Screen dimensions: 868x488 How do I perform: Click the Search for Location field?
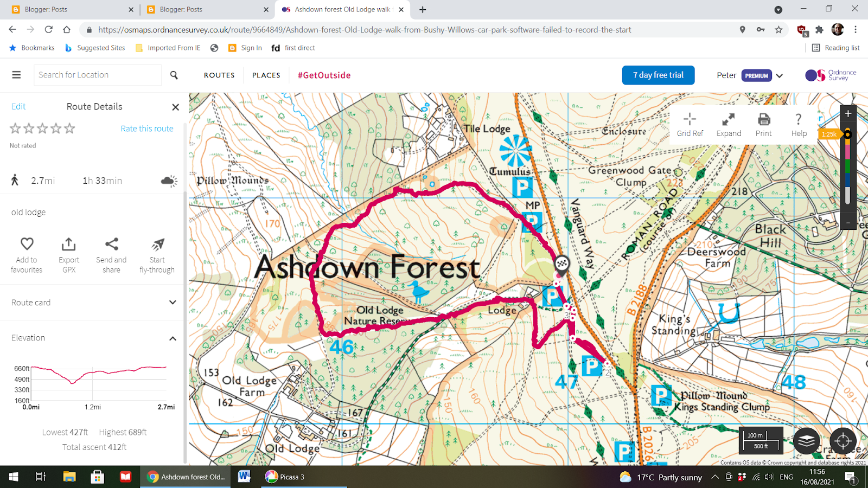98,75
